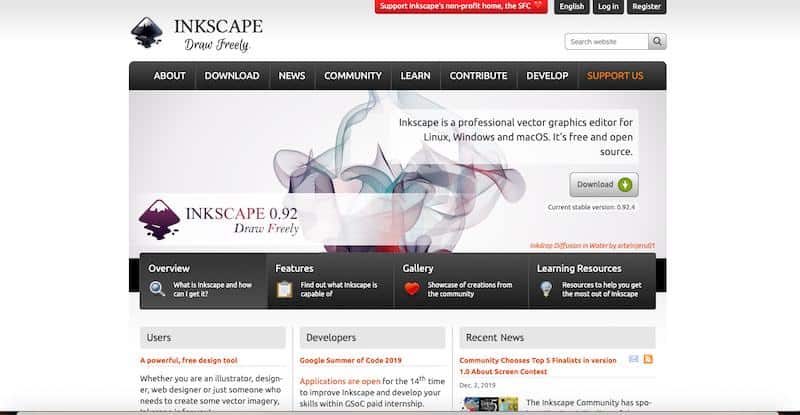Open Google Summer of Code 2019 link
Image resolution: width=800 pixels, height=415 pixels.
tap(351, 360)
